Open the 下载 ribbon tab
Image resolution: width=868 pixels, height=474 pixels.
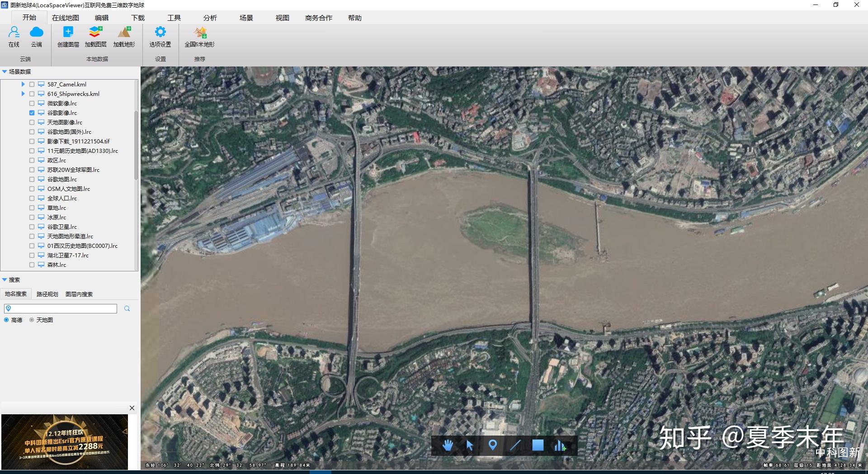138,18
